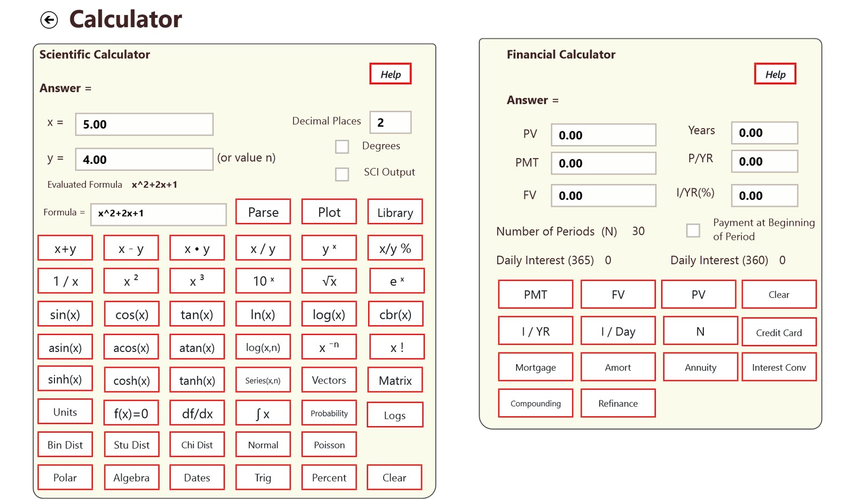Toggle the SCI Output checkbox
848x504 pixels.
coord(342,174)
